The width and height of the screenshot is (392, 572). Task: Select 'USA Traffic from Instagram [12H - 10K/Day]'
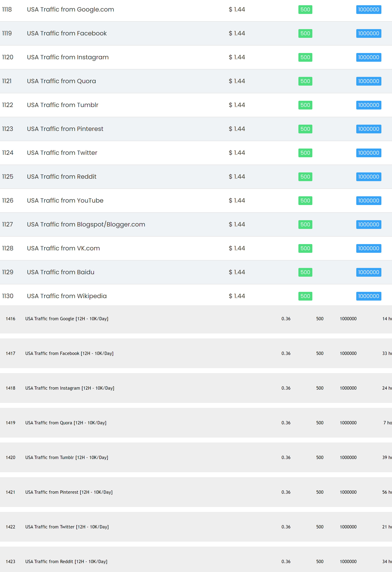tap(70, 388)
